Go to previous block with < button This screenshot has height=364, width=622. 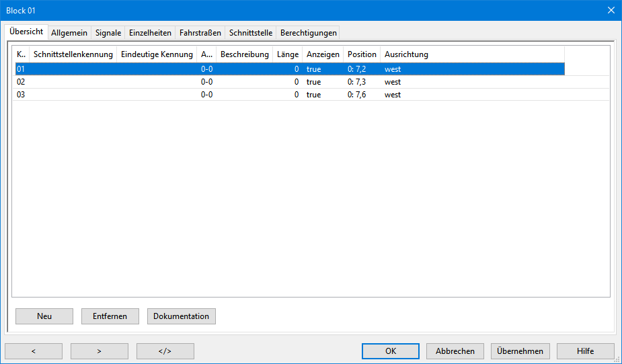pyautogui.click(x=34, y=351)
